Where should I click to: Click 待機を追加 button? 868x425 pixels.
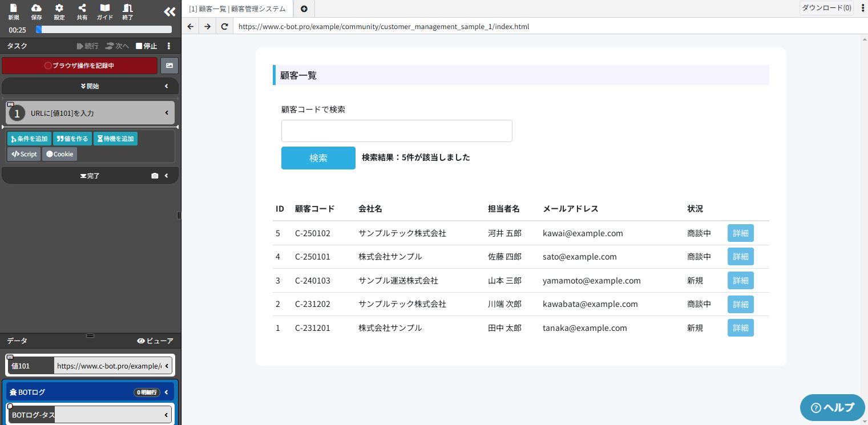point(115,139)
